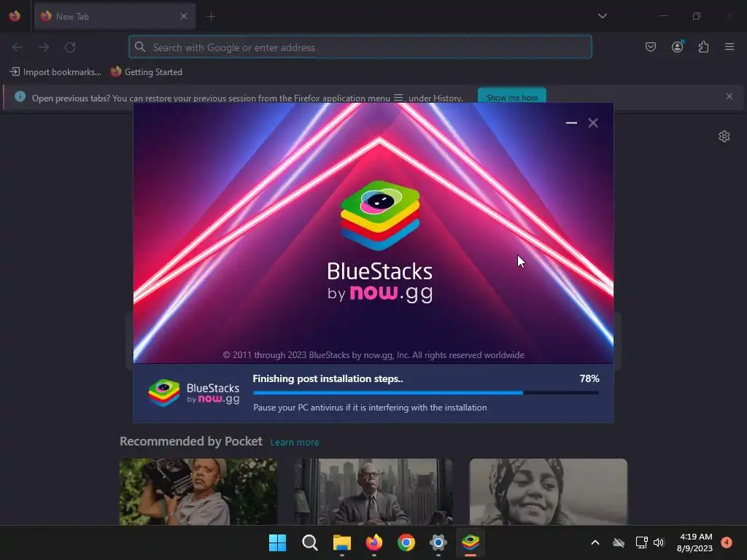
Task: Go forward in Firefox
Action: click(x=44, y=47)
